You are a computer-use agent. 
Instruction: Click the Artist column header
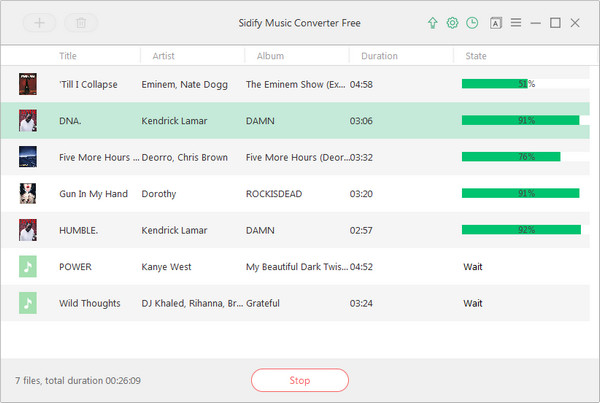(x=163, y=56)
